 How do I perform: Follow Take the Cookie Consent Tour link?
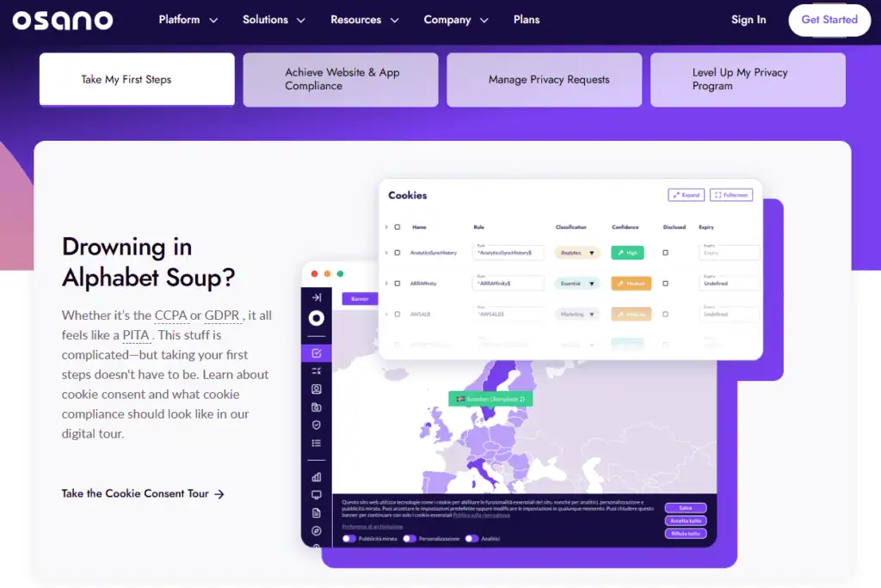tap(144, 493)
